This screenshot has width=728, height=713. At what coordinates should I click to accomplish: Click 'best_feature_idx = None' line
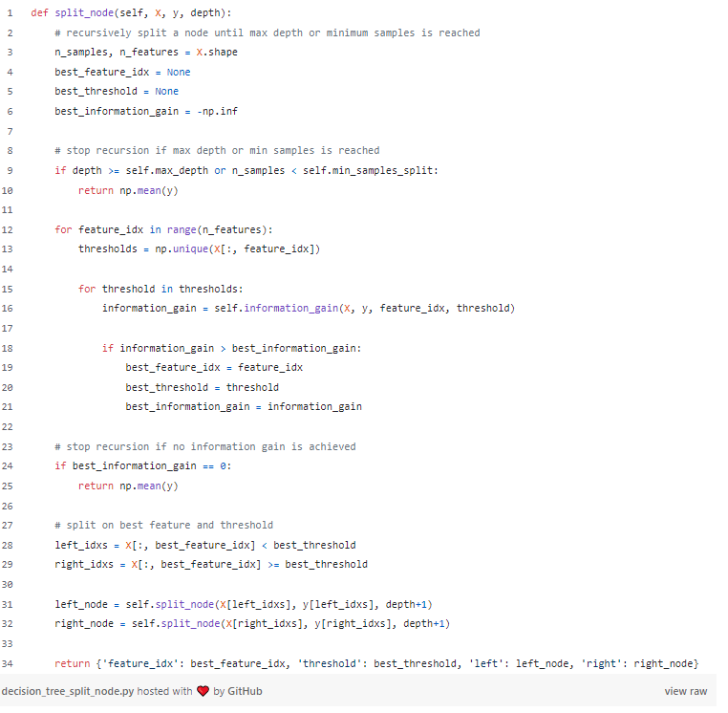click(124, 74)
